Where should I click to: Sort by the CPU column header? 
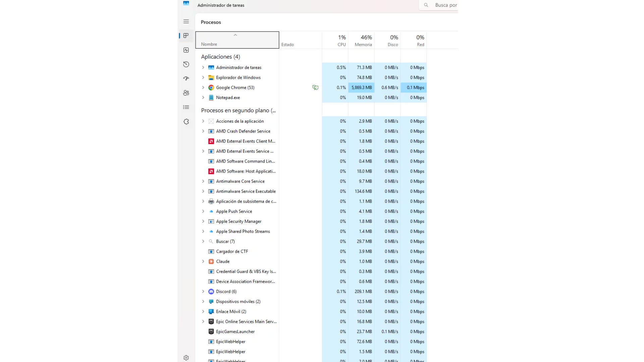point(335,40)
